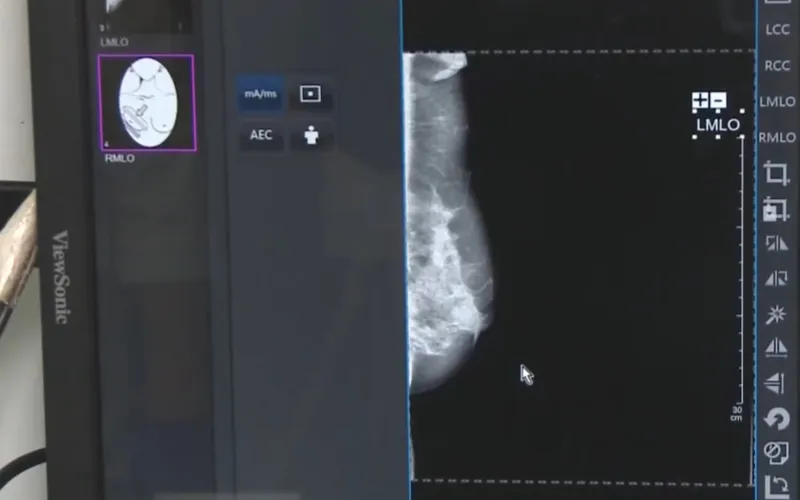Click the plus/minus marker icon above LMLO label

709,102
